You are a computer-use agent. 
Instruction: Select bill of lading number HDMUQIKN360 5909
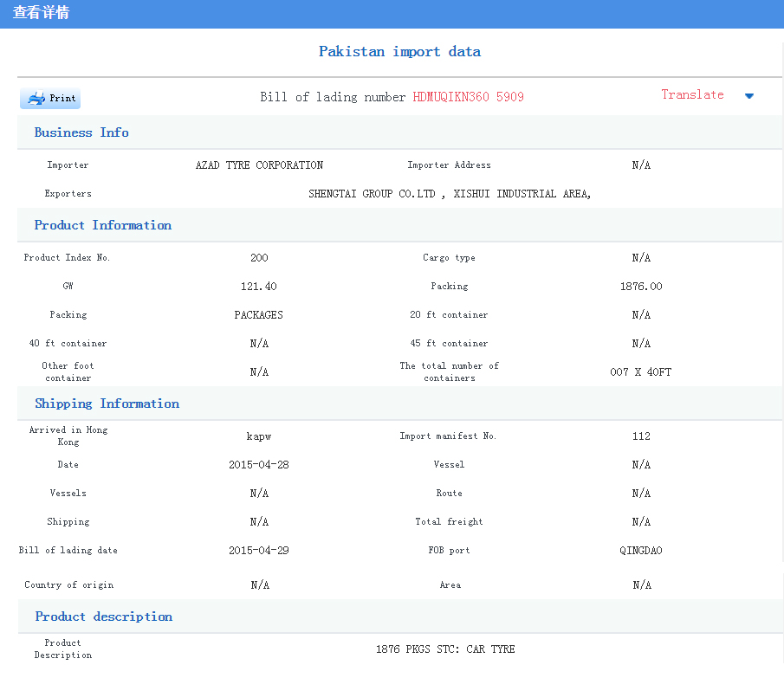(x=468, y=97)
